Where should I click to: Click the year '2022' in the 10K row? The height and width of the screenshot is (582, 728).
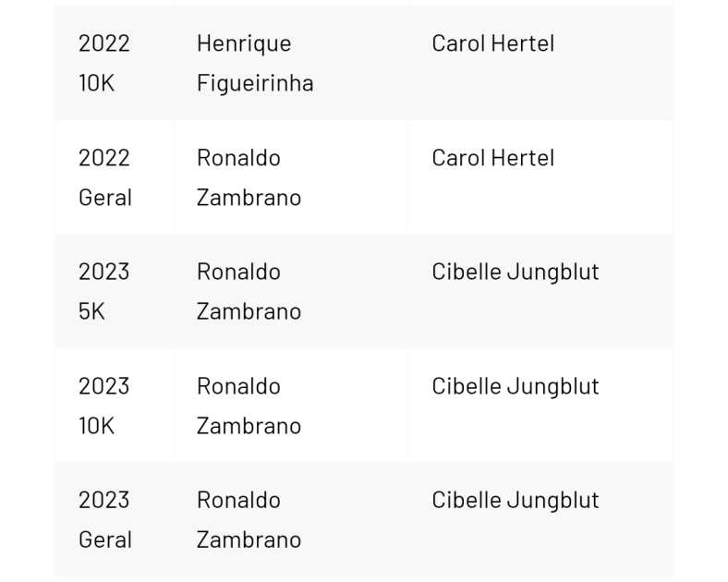pyautogui.click(x=103, y=43)
